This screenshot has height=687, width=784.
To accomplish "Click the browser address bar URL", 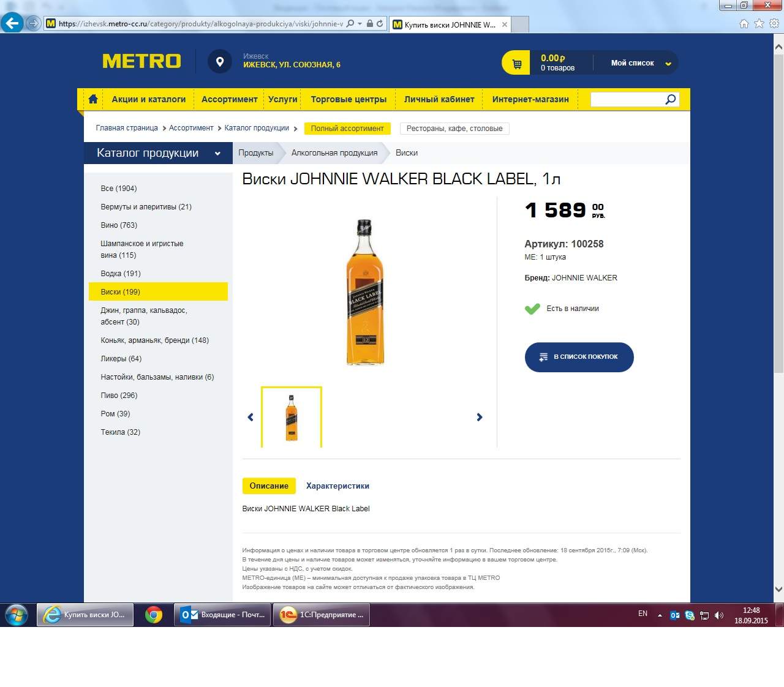I will click(201, 24).
